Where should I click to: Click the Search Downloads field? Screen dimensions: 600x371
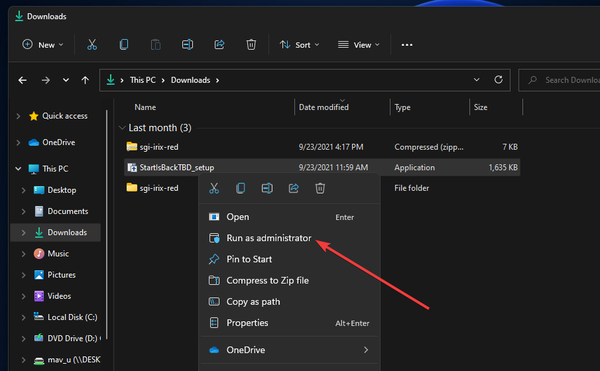click(x=559, y=80)
